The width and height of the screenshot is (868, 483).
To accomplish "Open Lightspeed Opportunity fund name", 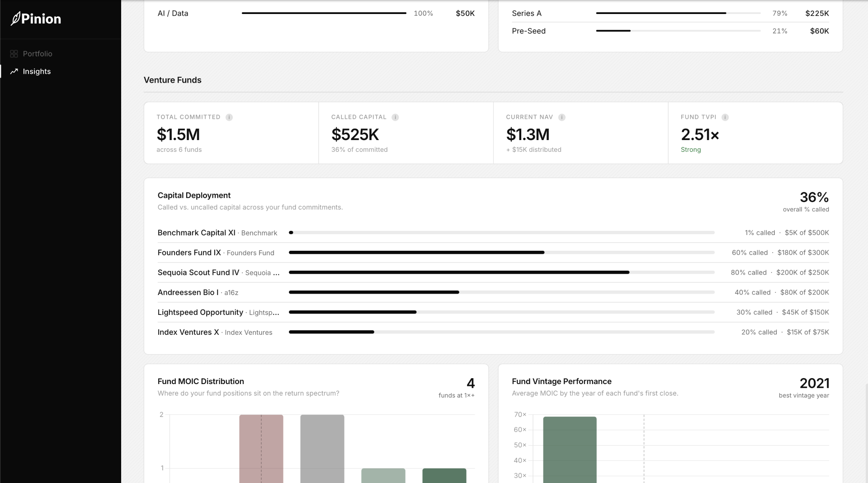I will point(200,312).
